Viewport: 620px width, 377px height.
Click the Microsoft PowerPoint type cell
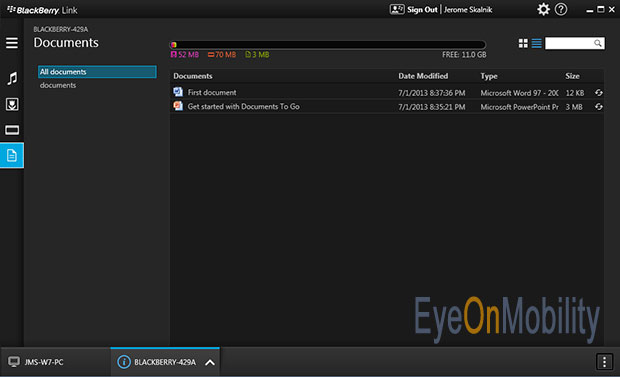pyautogui.click(x=519, y=107)
